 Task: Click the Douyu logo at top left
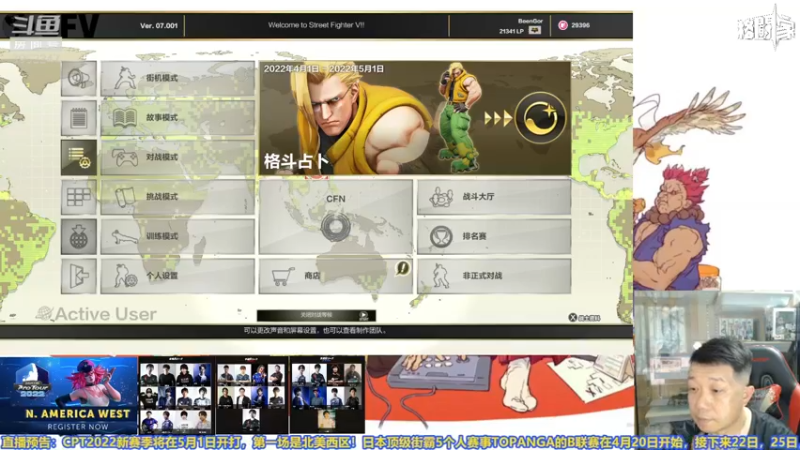pyautogui.click(x=36, y=26)
